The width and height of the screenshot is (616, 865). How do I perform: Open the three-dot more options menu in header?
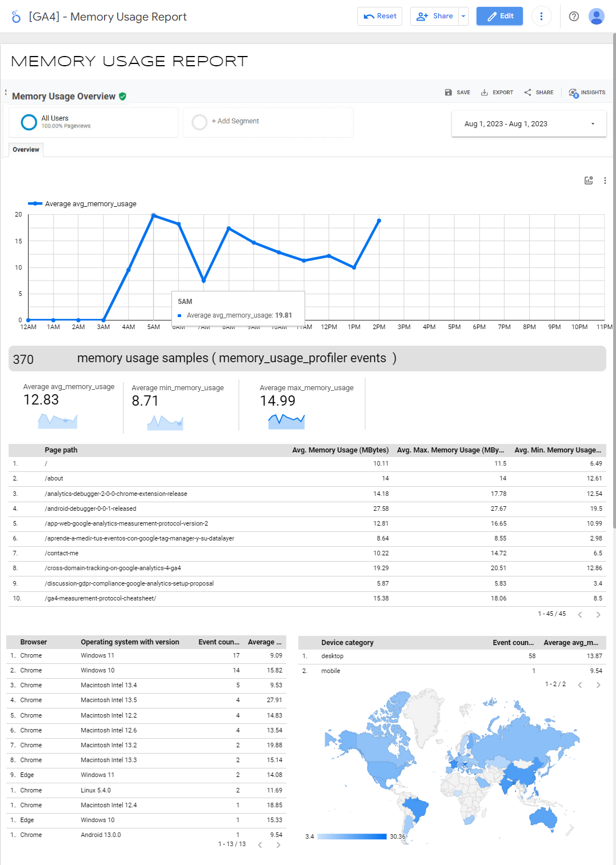pyautogui.click(x=541, y=17)
